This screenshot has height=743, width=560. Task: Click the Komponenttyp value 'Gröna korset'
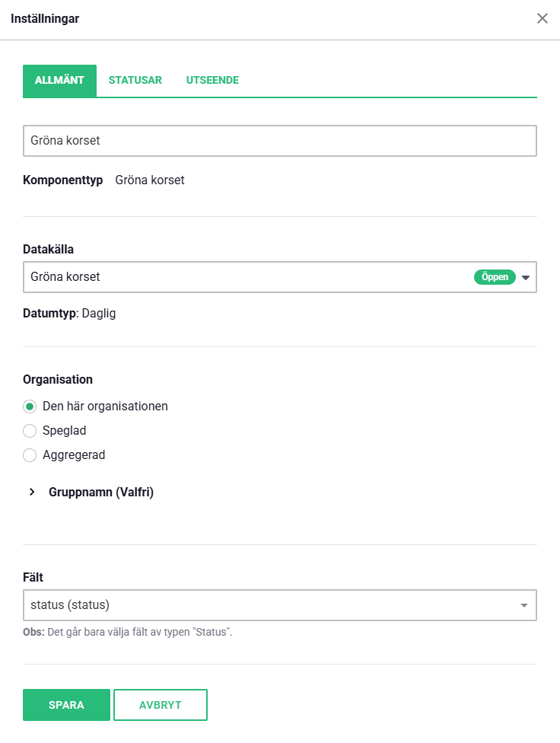tap(150, 180)
